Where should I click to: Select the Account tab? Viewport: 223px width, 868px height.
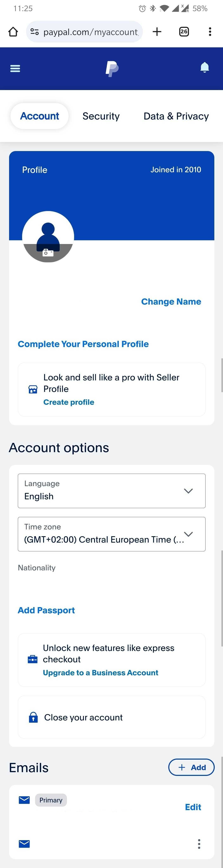pyautogui.click(x=39, y=116)
